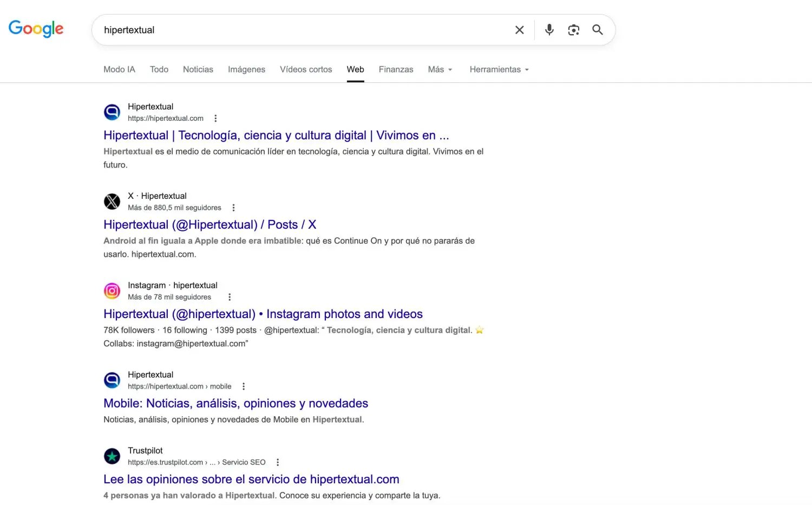Viewport: 812px width, 505px height.
Task: Open 'Hipertextual (@Hipertextual) / Posts / X' link
Action: 210,225
